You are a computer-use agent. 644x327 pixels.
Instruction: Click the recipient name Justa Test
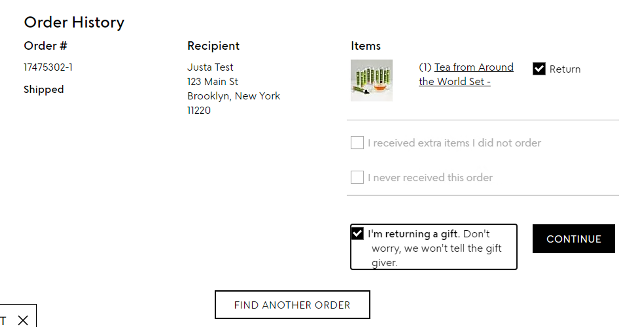(x=210, y=67)
